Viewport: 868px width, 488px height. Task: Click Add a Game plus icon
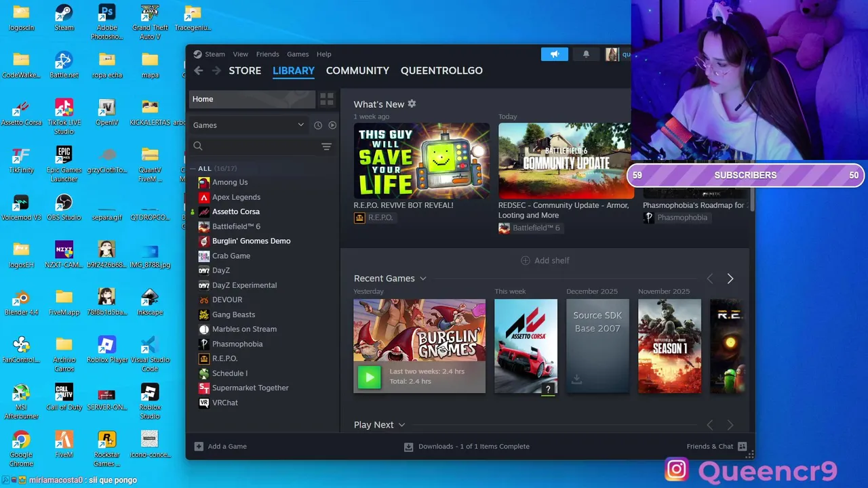[199, 446]
